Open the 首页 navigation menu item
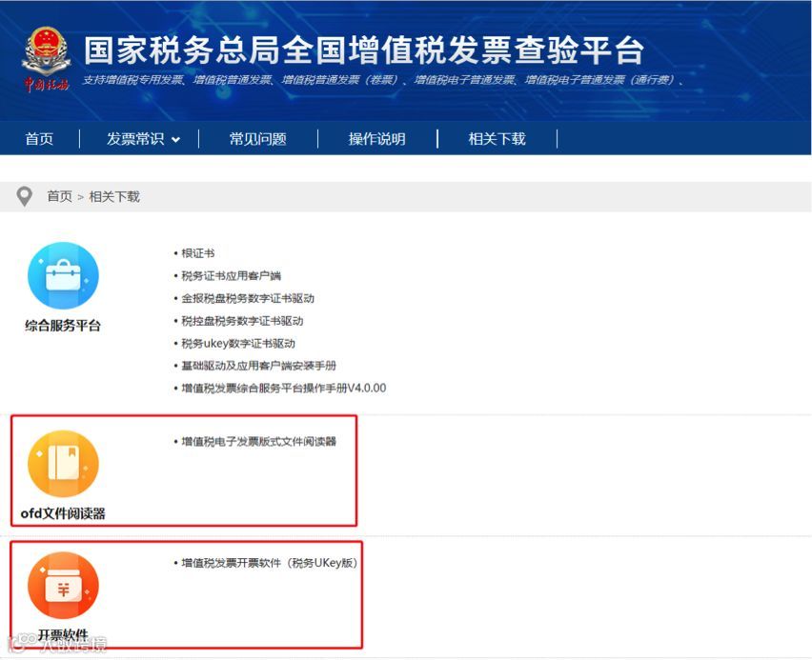Viewport: 812px width, 660px height. point(39,139)
